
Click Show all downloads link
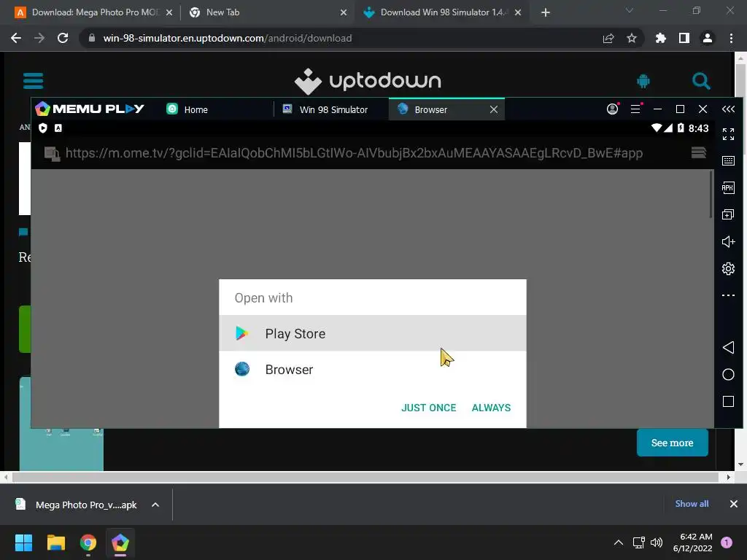(692, 504)
